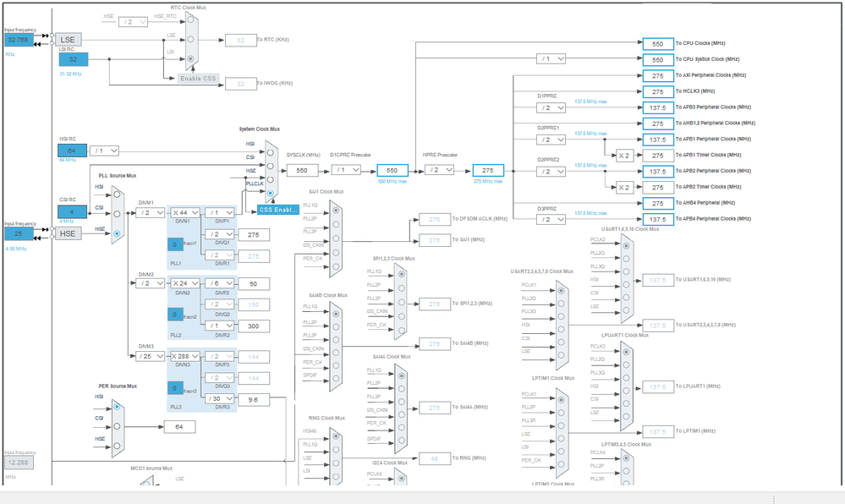Select CSI in System Clock Mux
845x504 pixels.
point(271,166)
